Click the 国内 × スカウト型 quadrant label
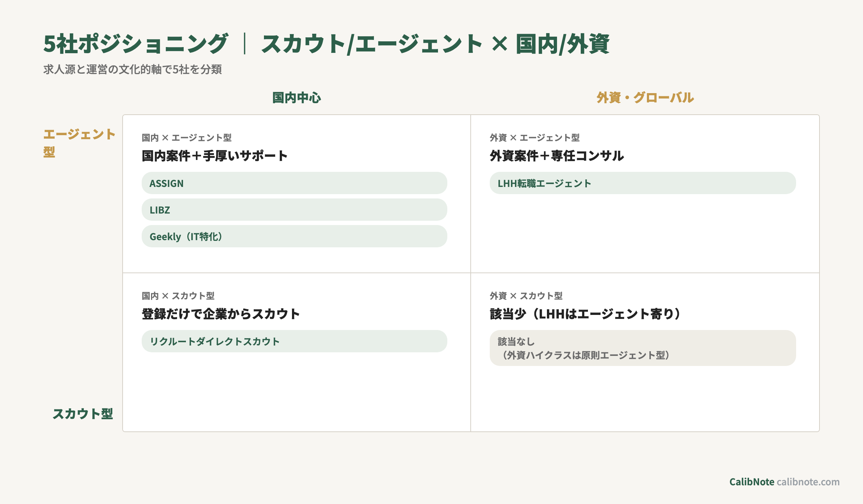Viewport: 863px width, 504px height. [x=178, y=296]
